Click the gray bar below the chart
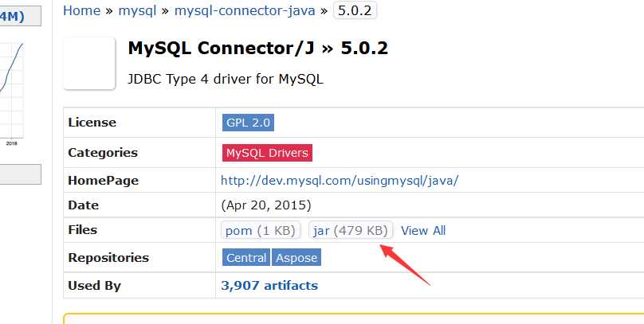This screenshot has width=644, height=324. 19,174
